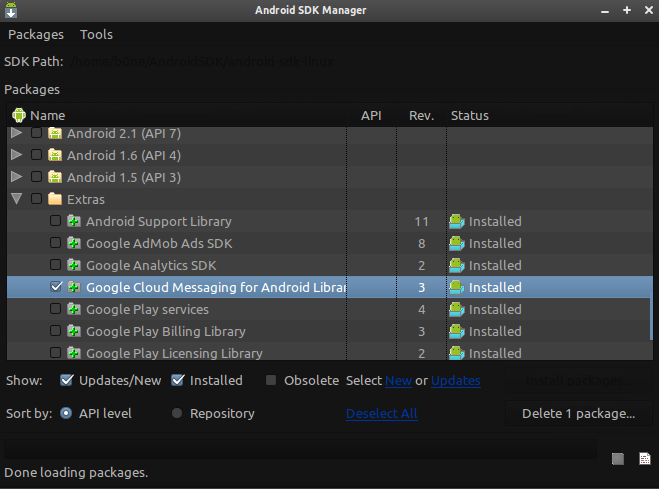Select the Google Play Billing Library row name
Viewport: 659px width, 489px height.
coord(166,331)
